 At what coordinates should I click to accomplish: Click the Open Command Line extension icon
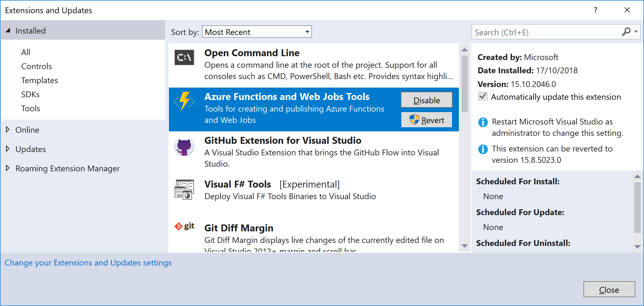(184, 58)
